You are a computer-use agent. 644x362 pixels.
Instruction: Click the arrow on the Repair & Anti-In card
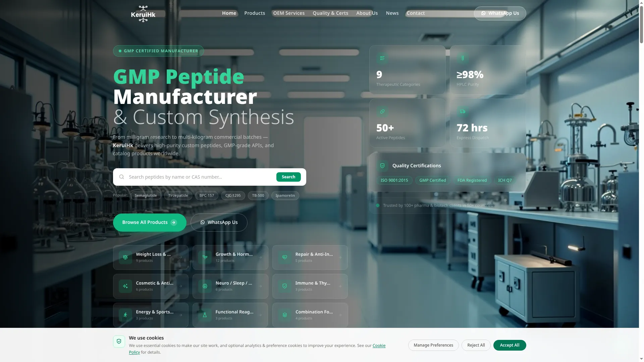340,257
